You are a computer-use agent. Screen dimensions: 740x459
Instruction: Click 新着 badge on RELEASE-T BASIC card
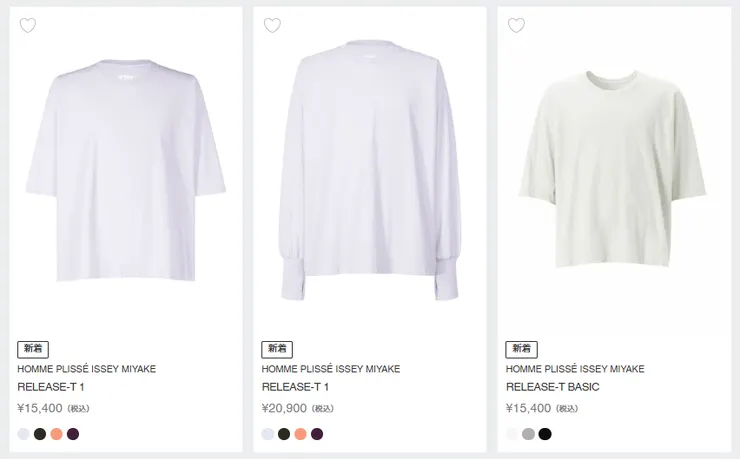click(521, 349)
